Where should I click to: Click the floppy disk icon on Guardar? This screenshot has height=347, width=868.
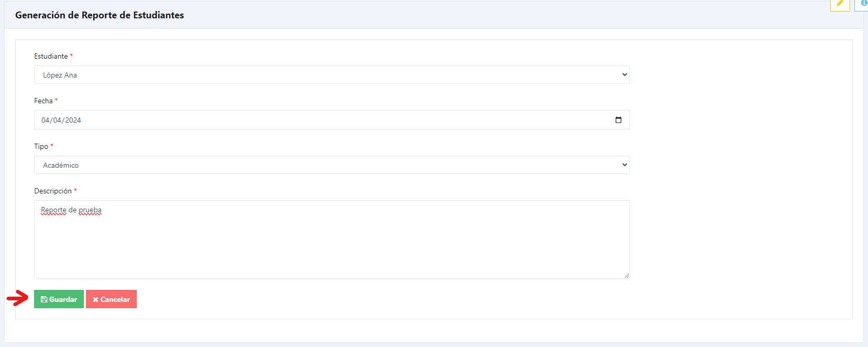[44, 299]
